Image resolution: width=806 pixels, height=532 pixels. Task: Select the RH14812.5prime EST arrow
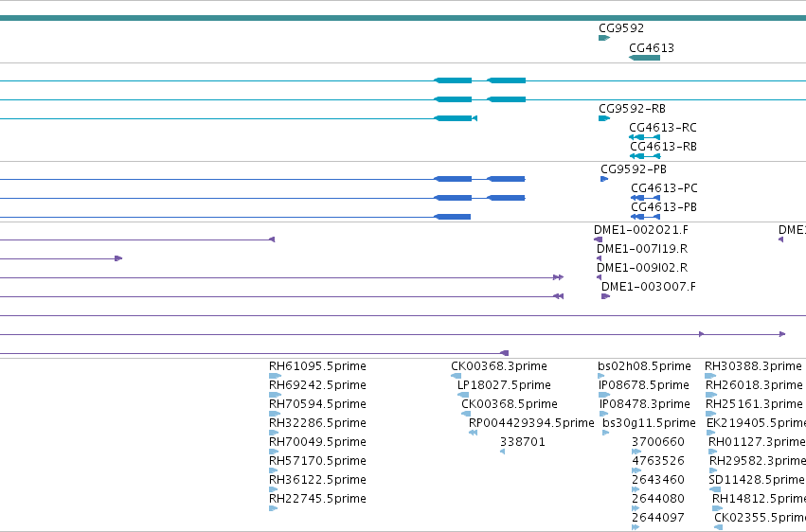[718, 508]
